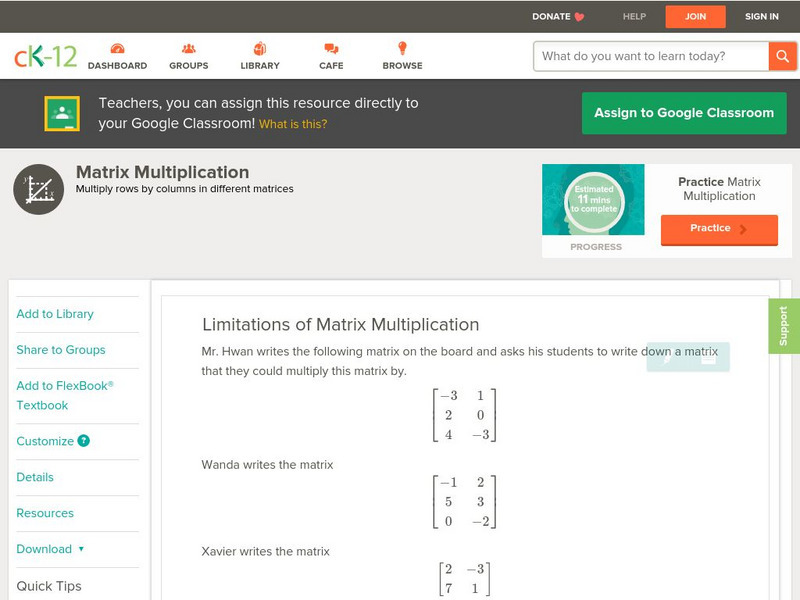Click the CK-12 logo
This screenshot has height=600, width=800.
(45, 56)
